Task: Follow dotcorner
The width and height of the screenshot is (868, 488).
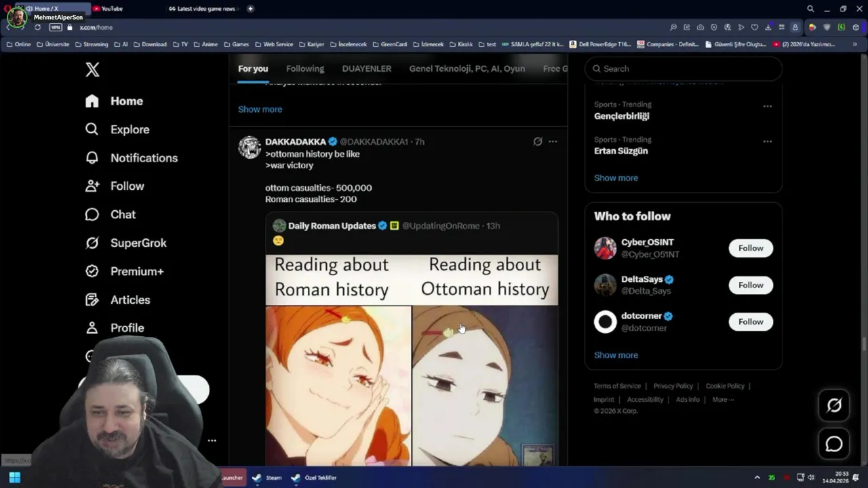Action: click(751, 322)
